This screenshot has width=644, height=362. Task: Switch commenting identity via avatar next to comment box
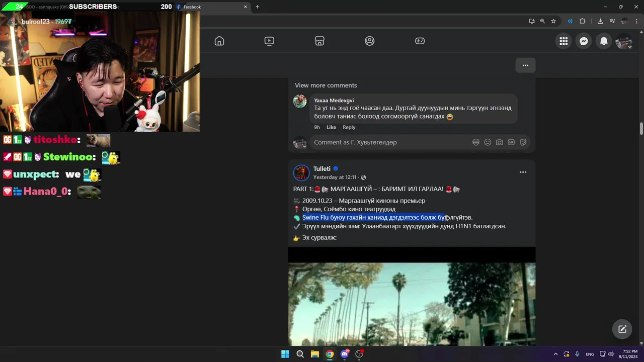[300, 143]
